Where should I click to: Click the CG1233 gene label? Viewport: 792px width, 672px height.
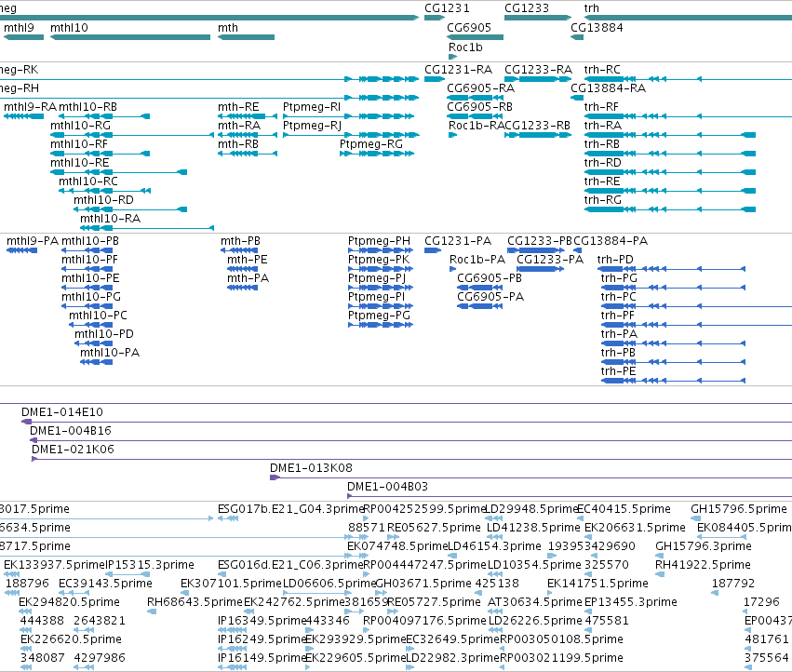[527, 8]
